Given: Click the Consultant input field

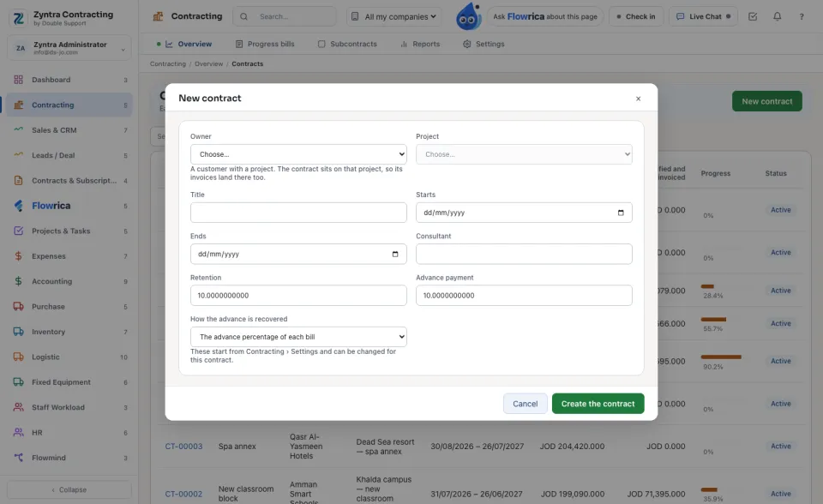Looking at the screenshot, I should click(x=524, y=254).
